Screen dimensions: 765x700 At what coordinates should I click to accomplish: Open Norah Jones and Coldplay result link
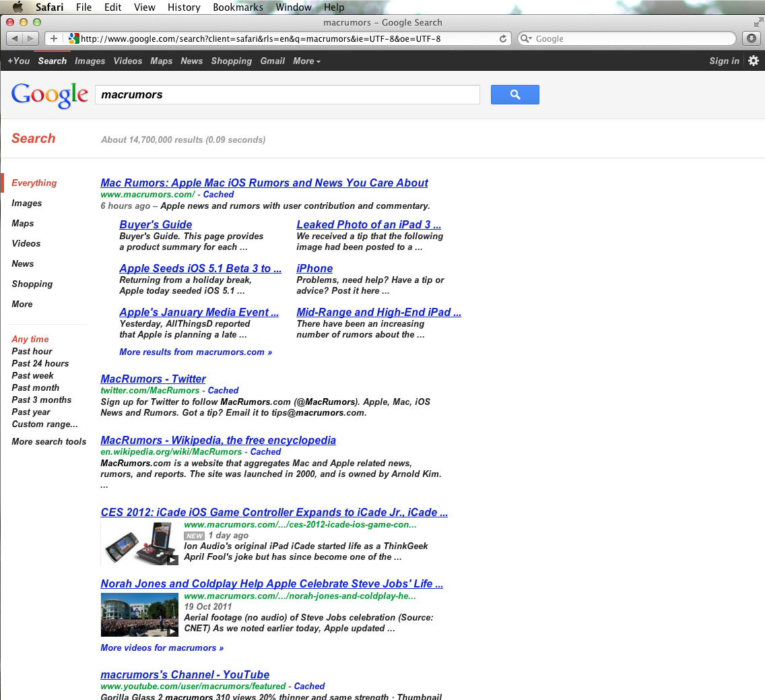[272, 584]
